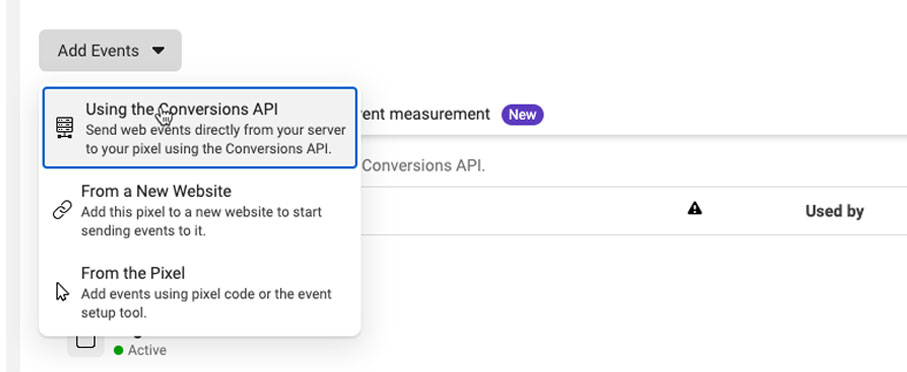907x372 pixels.
Task: Click the 'From a New Website' title text
Action: click(x=156, y=191)
